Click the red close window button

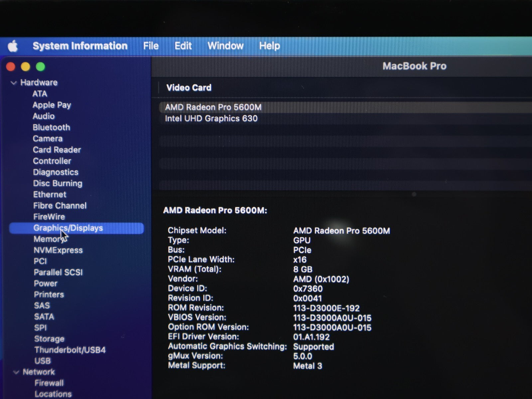(11, 67)
